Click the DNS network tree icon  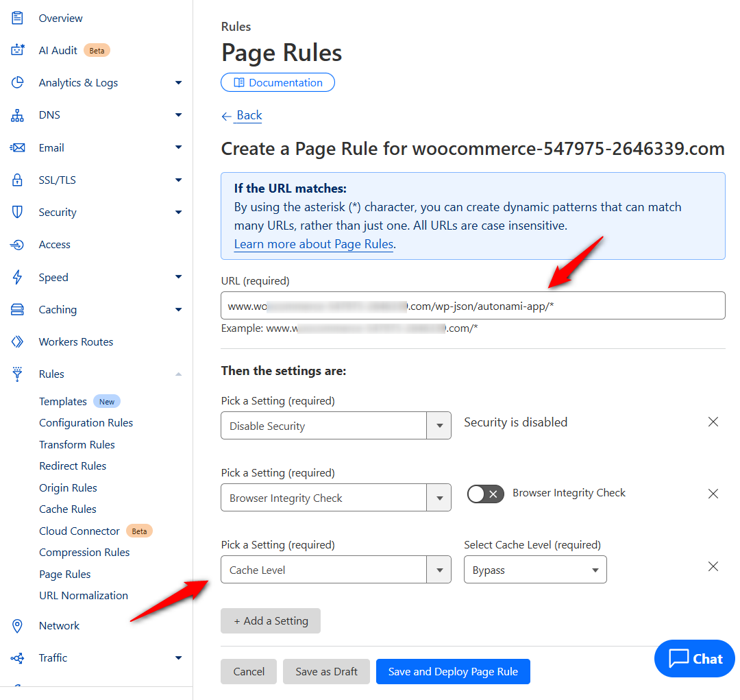[x=17, y=114]
